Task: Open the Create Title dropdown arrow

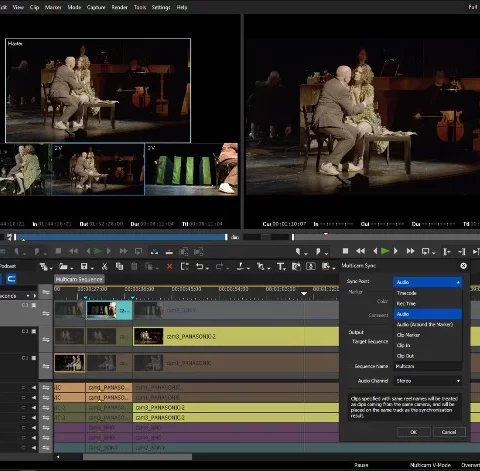Action: coord(284,268)
